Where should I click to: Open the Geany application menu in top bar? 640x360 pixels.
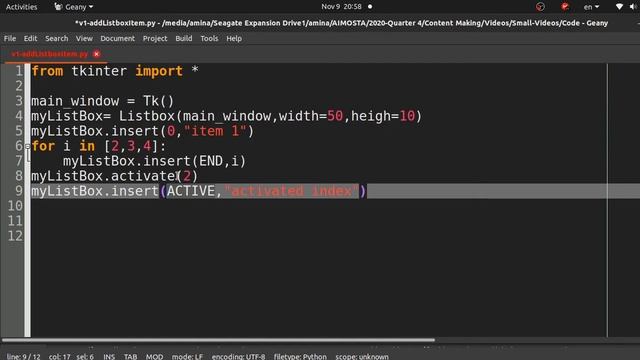(73, 7)
